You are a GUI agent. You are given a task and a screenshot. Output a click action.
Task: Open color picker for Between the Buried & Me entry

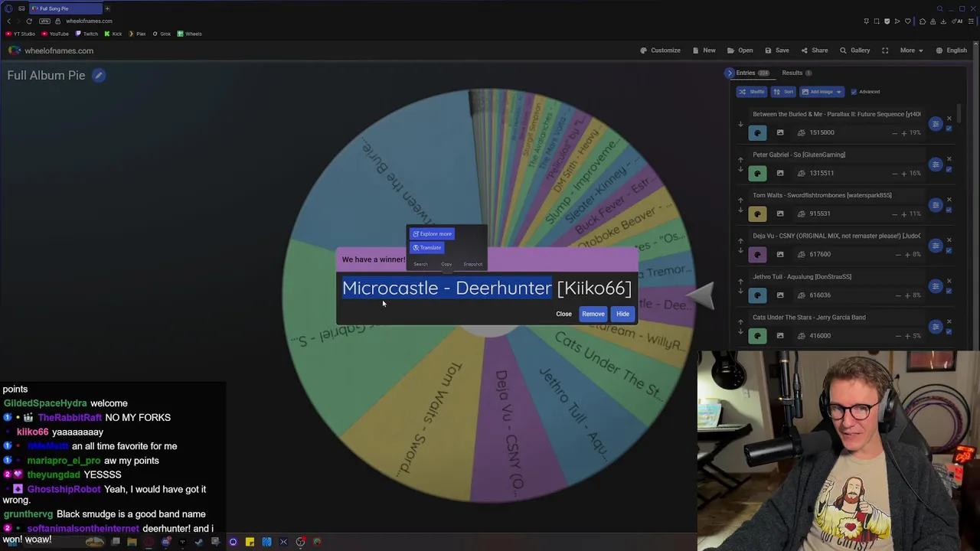coord(757,132)
